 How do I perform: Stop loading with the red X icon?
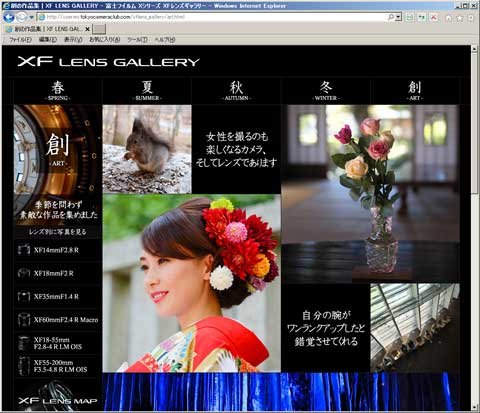434,17
